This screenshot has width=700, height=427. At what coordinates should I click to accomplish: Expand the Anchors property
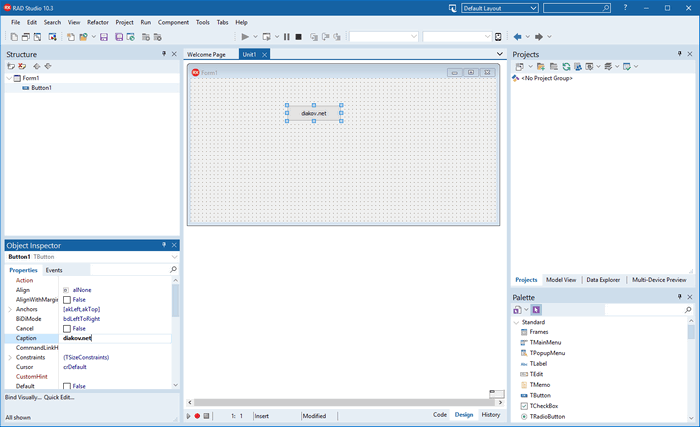click(10, 310)
